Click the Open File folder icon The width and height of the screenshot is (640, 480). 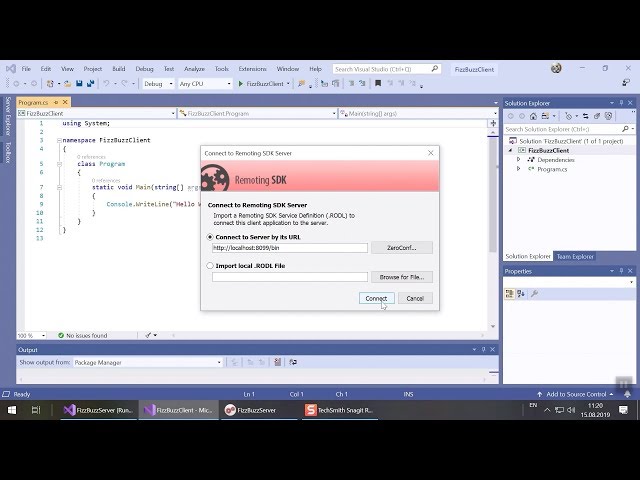pyautogui.click(x=68, y=84)
